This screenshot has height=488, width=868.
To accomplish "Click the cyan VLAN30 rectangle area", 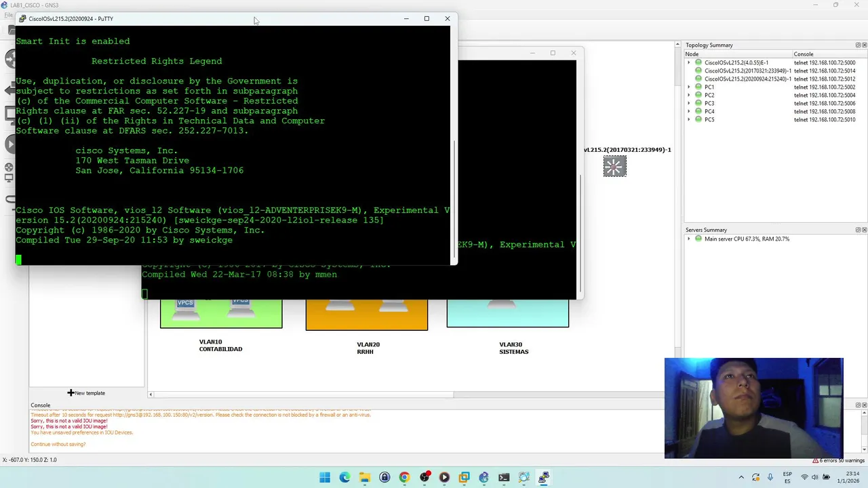I will pos(507,313).
